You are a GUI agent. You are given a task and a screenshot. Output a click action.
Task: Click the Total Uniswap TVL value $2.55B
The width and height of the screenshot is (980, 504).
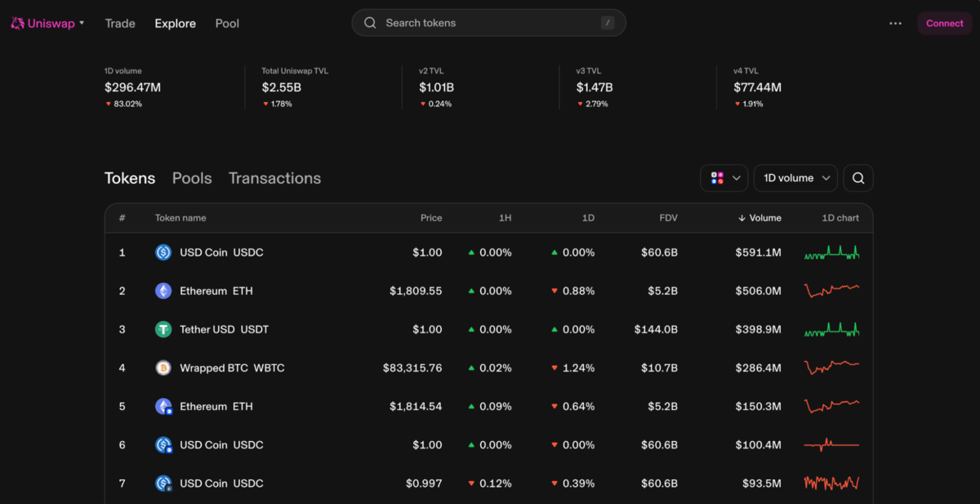pyautogui.click(x=281, y=87)
